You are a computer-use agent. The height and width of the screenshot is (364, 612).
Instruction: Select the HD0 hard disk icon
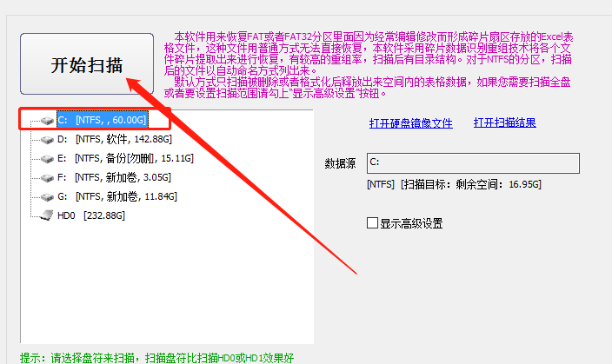[47, 215]
